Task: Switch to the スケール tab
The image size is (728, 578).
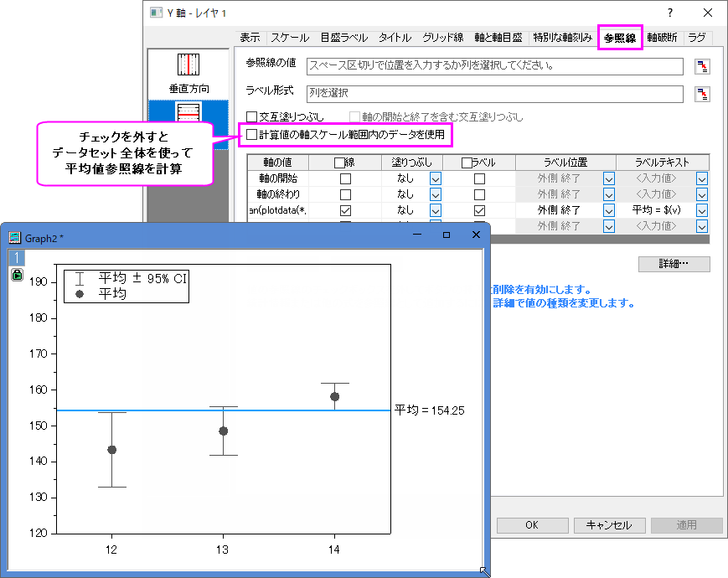Action: point(290,38)
